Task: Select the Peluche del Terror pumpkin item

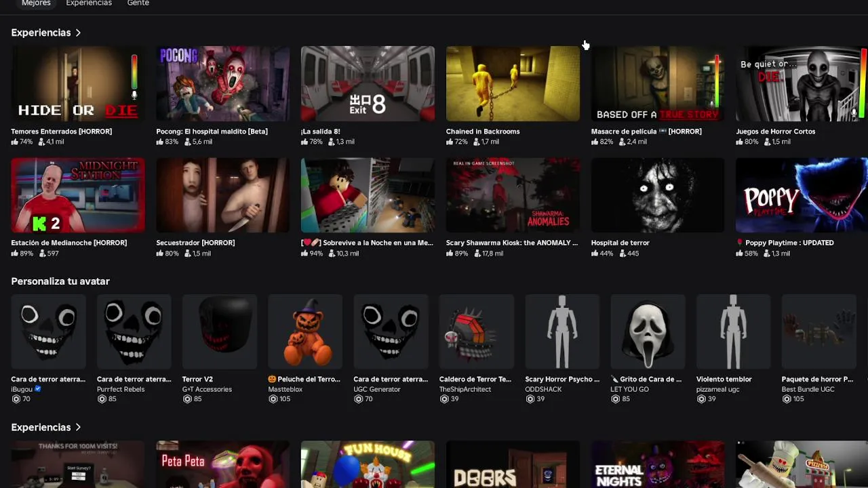Action: 305,332
